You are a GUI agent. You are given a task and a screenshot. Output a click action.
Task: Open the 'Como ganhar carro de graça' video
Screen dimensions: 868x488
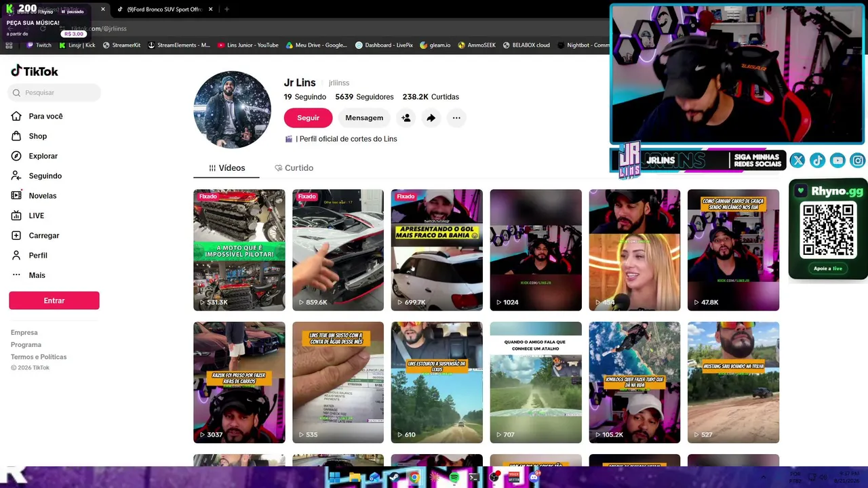733,250
